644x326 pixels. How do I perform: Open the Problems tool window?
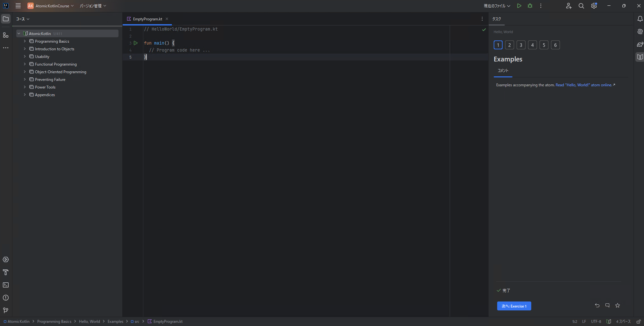coord(6,298)
